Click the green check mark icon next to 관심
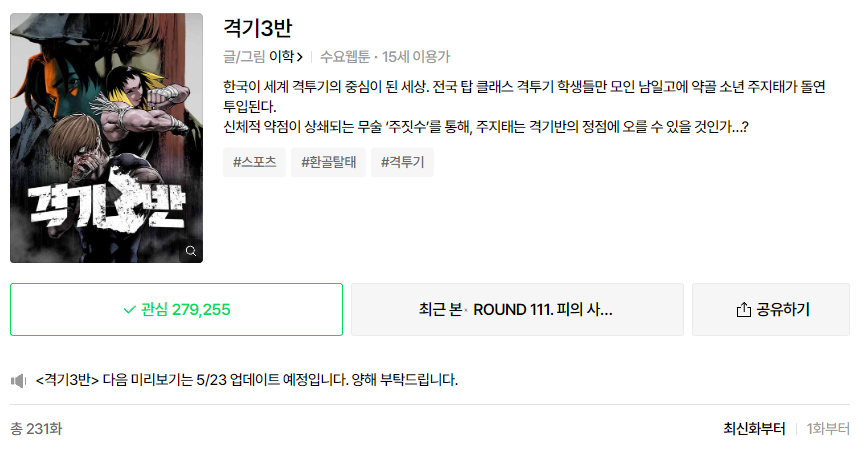 coord(129,310)
